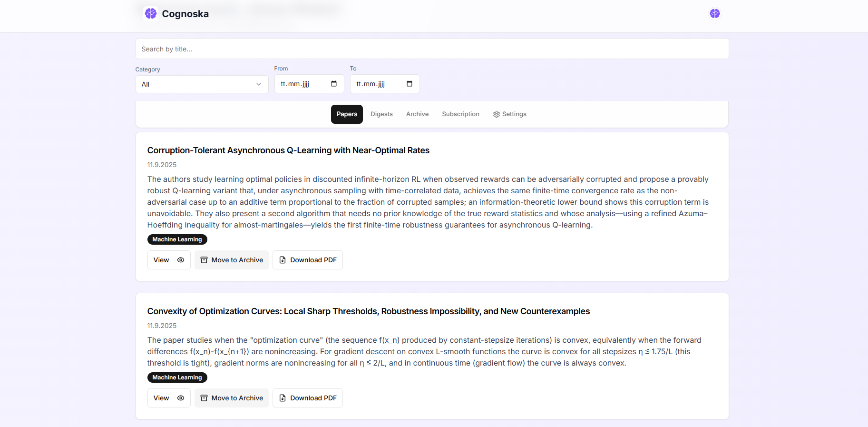
Task: Go to the Subscription tab
Action: (x=460, y=114)
